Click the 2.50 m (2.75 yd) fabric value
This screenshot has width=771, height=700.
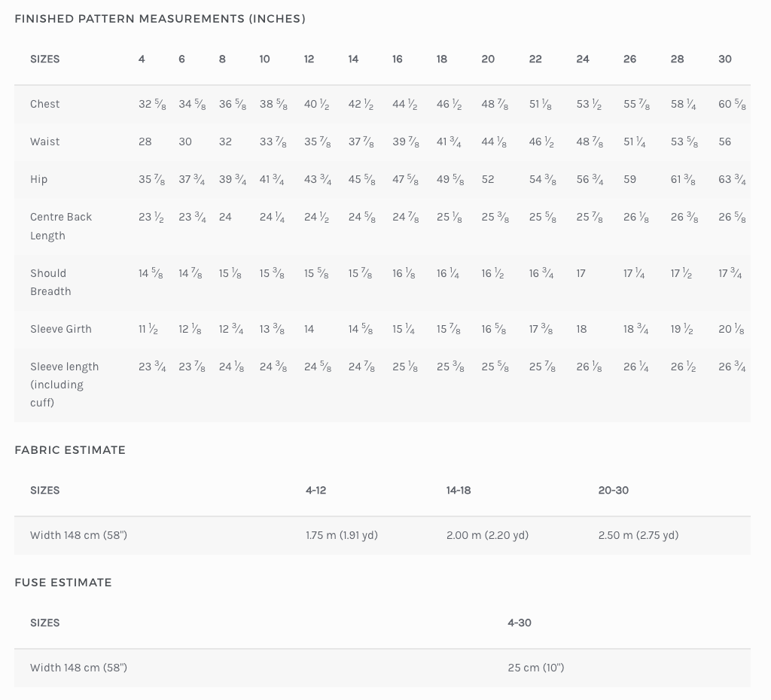(x=638, y=535)
